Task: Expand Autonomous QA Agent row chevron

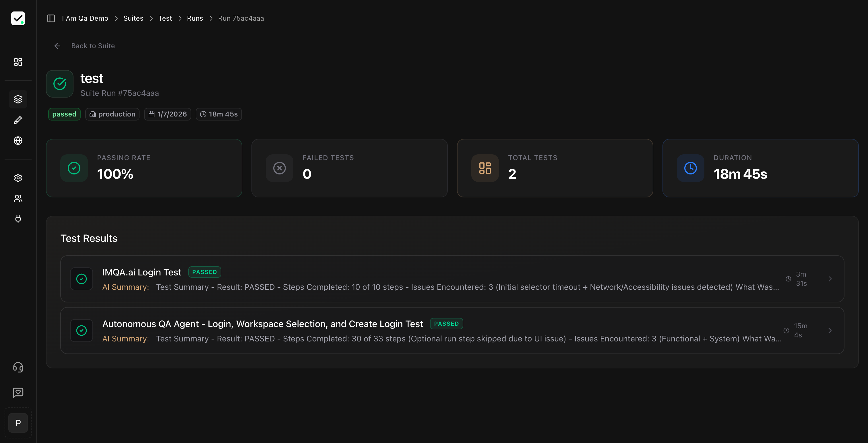Action: (830, 331)
